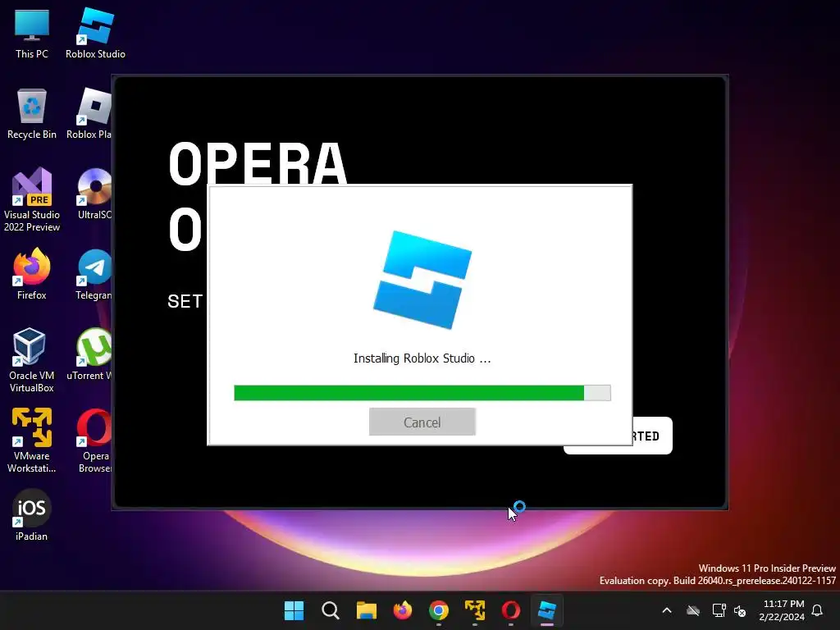Select the Telegram desktop shortcut
840x630 pixels.
tap(94, 274)
